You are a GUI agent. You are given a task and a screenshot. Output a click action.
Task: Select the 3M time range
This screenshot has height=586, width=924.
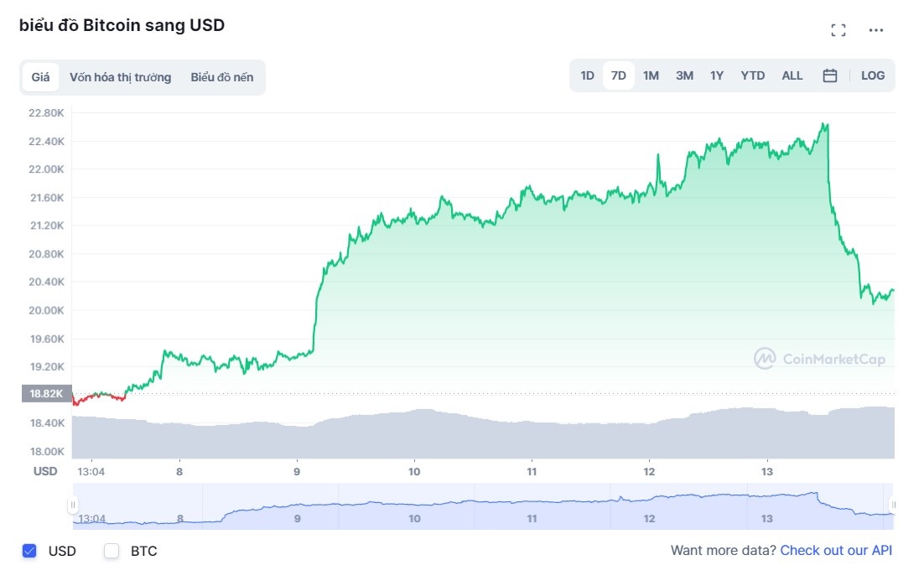684,75
